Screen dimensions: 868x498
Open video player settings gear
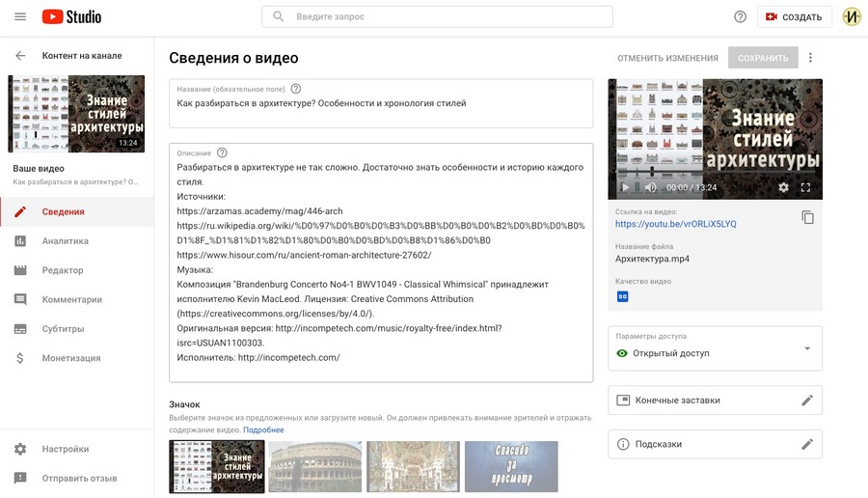[783, 187]
